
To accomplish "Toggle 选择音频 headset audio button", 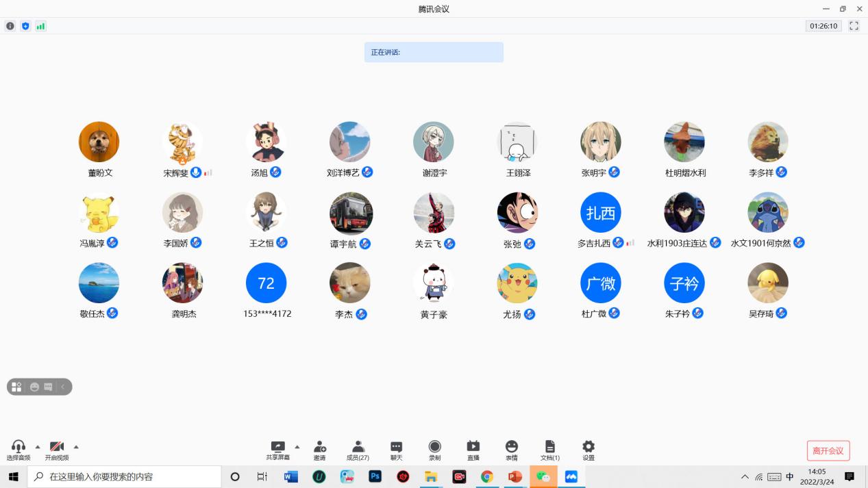I will pyautogui.click(x=18, y=450).
